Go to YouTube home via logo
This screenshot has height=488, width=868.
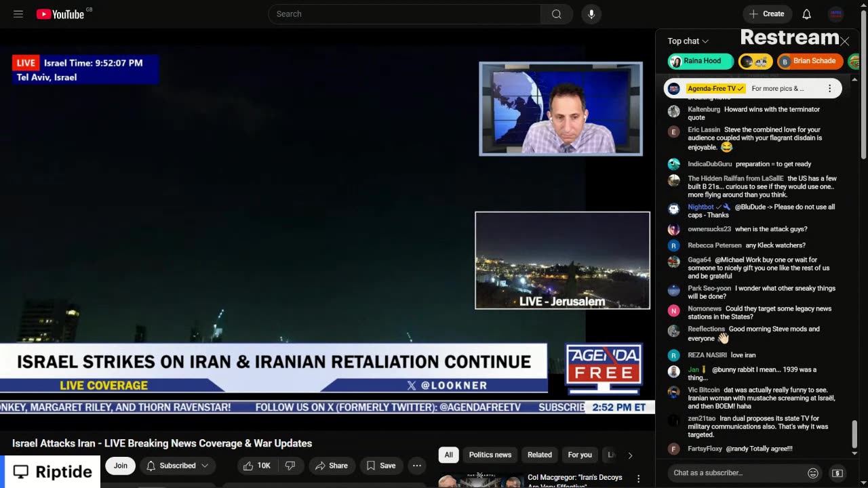click(x=60, y=14)
